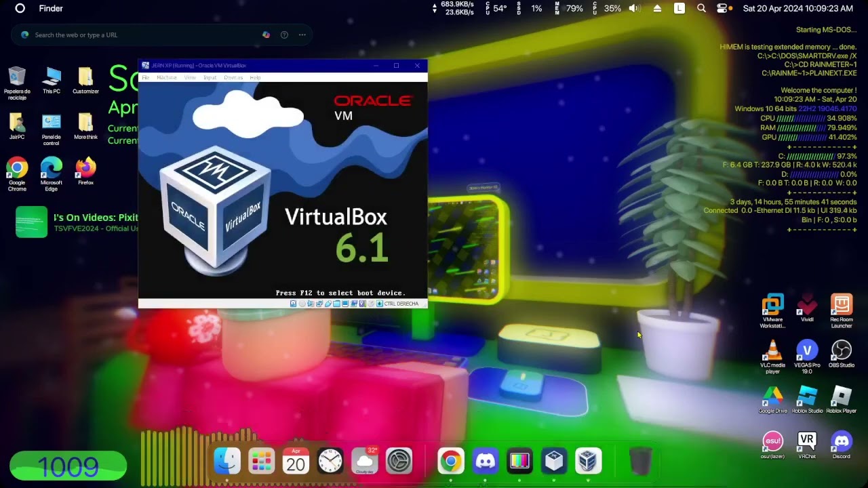Click the L input source icon in menu bar
868x488 pixels.
pos(679,9)
